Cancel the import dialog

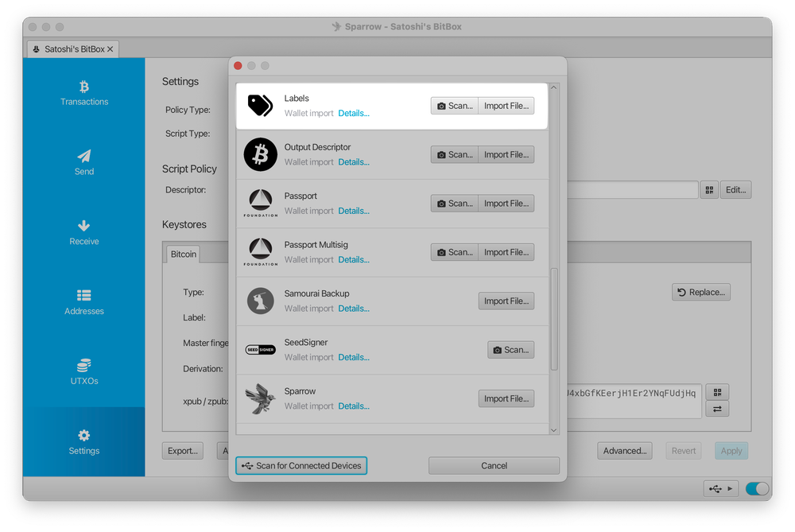[494, 465]
